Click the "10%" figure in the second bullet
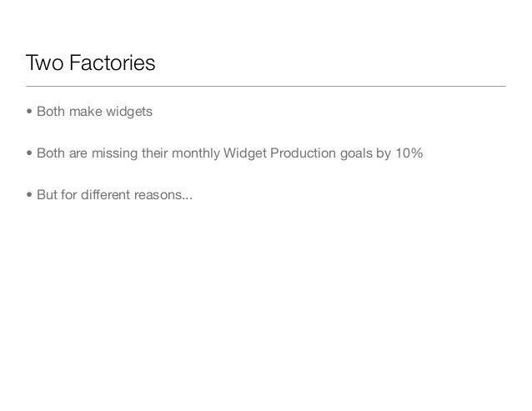This screenshot has width=532, height=411. 409,153
